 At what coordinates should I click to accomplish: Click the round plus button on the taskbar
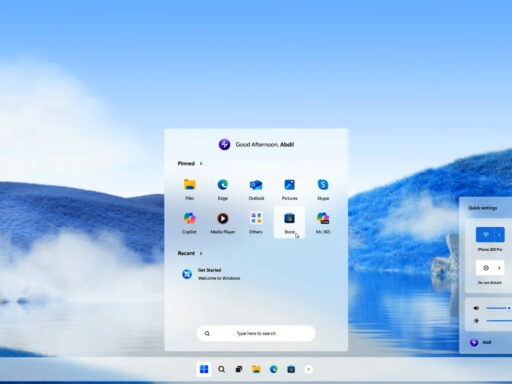(308, 369)
